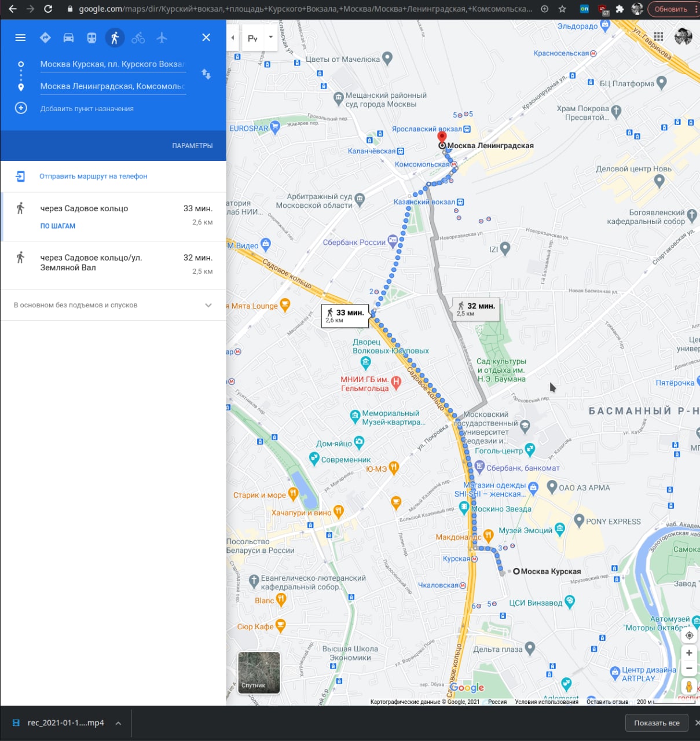Click the ЦСИ Винзавод marker
Viewport: 700px width, 741px height.
[570, 601]
